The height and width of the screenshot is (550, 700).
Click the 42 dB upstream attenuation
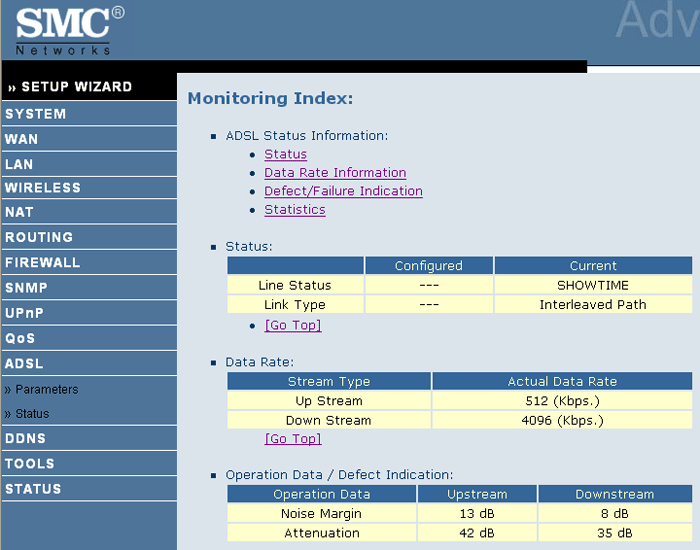[477, 533]
